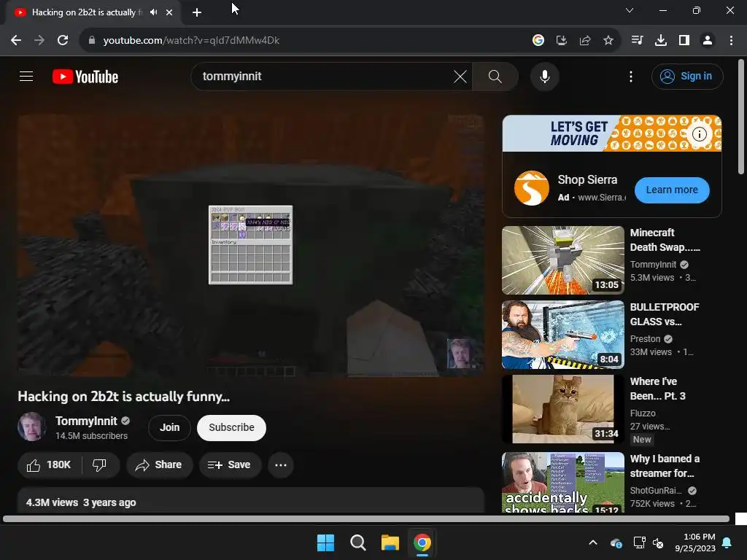Open Where I've Been Pt. 3 thumbnail

tap(562, 409)
